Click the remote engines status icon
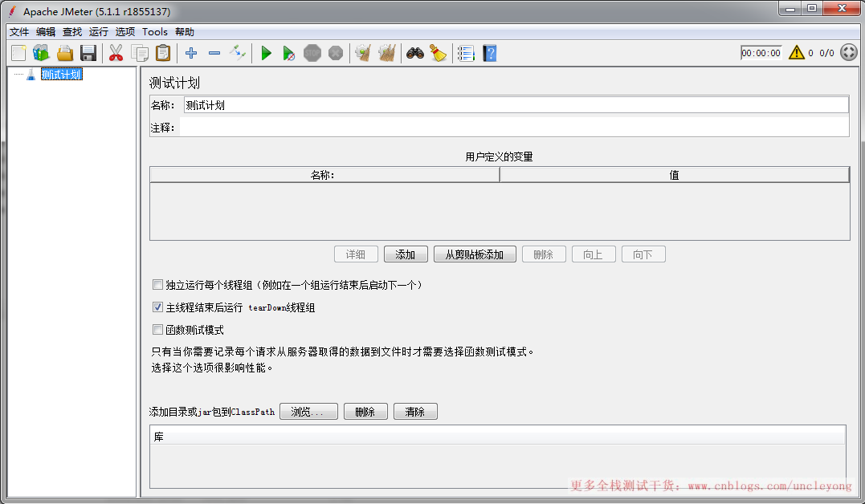Image resolution: width=865 pixels, height=504 pixels. [848, 52]
